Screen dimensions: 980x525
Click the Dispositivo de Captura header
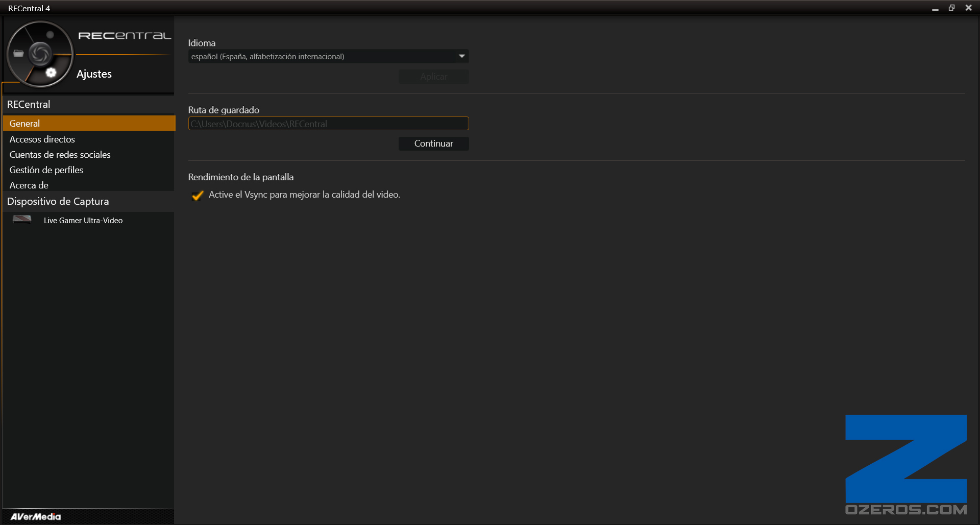[89, 201]
